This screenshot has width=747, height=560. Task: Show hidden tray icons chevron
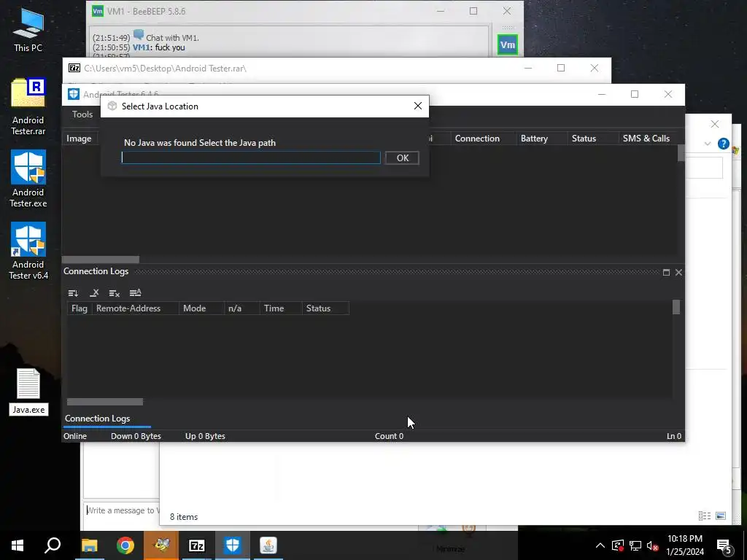point(600,545)
